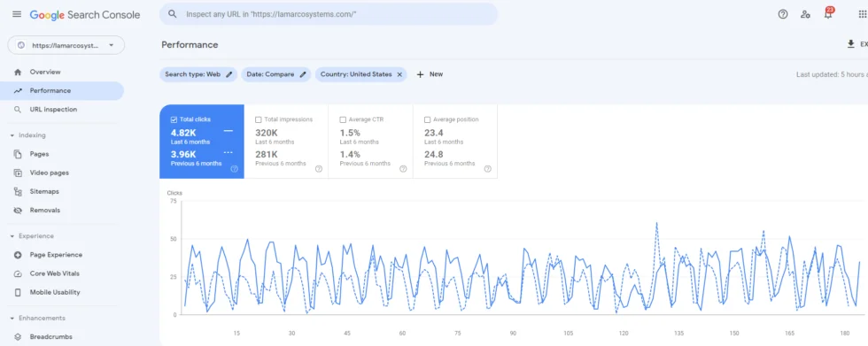
Task: Click the Performance page heading
Action: (x=190, y=45)
